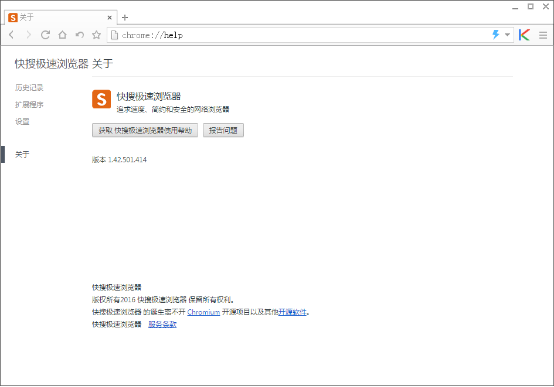Open the 服务条款 link

pos(162,324)
